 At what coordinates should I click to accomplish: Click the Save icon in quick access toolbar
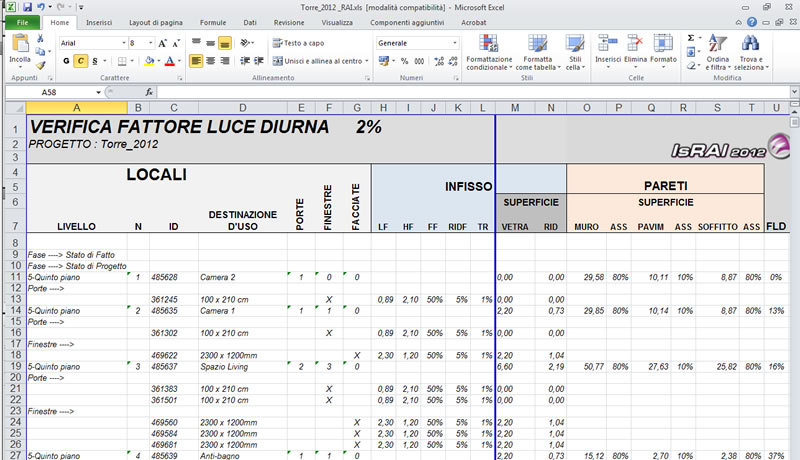[27, 6]
